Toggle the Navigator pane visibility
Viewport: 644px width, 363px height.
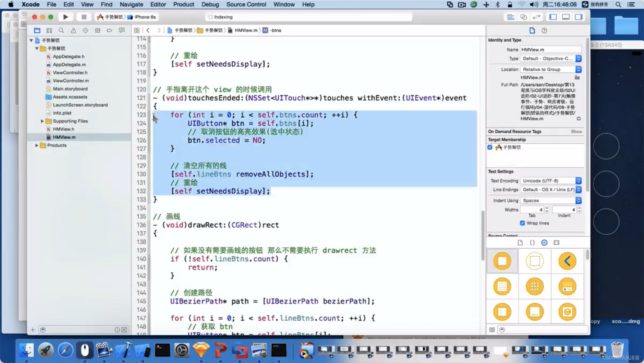(x=553, y=17)
